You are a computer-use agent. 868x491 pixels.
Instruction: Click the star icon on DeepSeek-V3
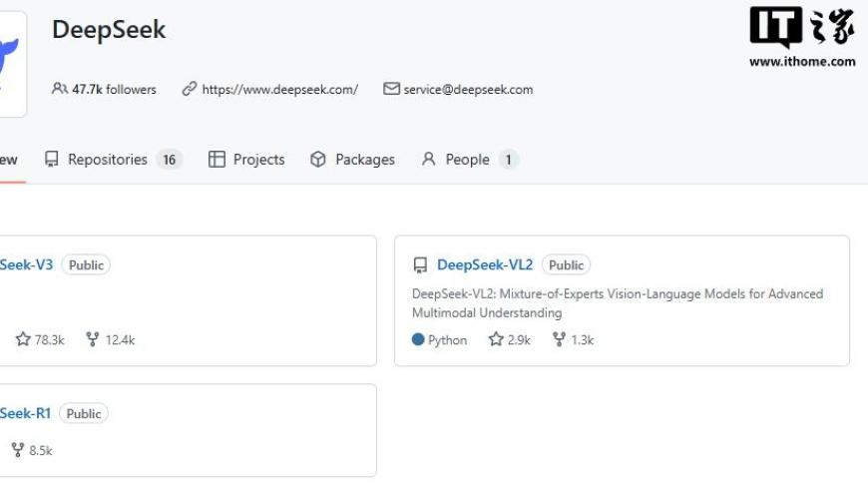tap(23, 338)
